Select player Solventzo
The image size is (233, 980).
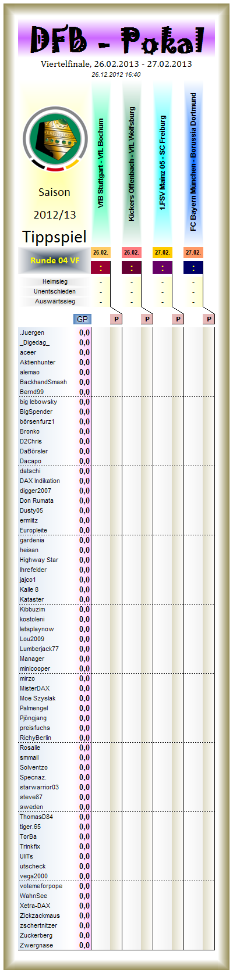coord(34,767)
